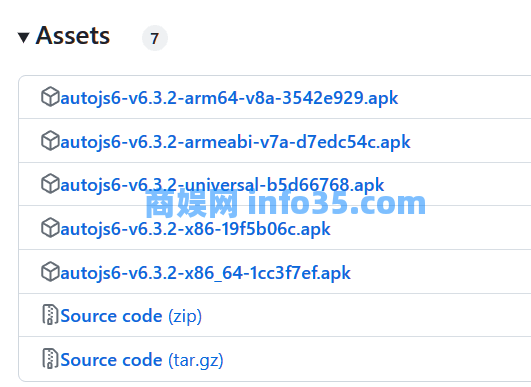
Task: Click zip file icon beside Source code (tar.gz)
Action: tap(50, 358)
